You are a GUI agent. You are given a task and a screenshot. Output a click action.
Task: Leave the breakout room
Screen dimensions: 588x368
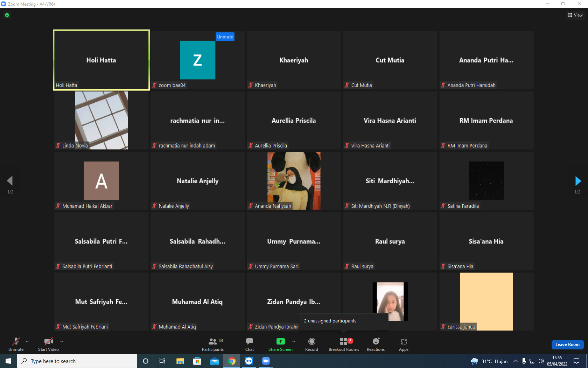[567, 345]
